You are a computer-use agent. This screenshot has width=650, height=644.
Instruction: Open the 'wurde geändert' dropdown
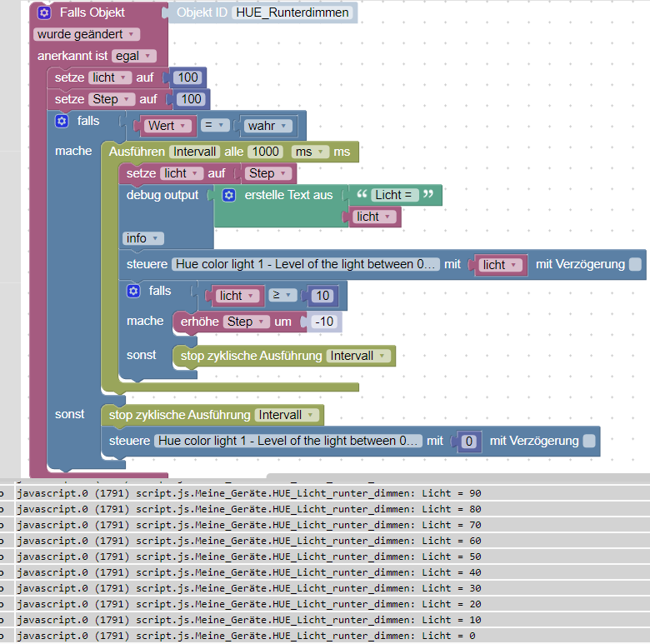pyautogui.click(x=86, y=34)
